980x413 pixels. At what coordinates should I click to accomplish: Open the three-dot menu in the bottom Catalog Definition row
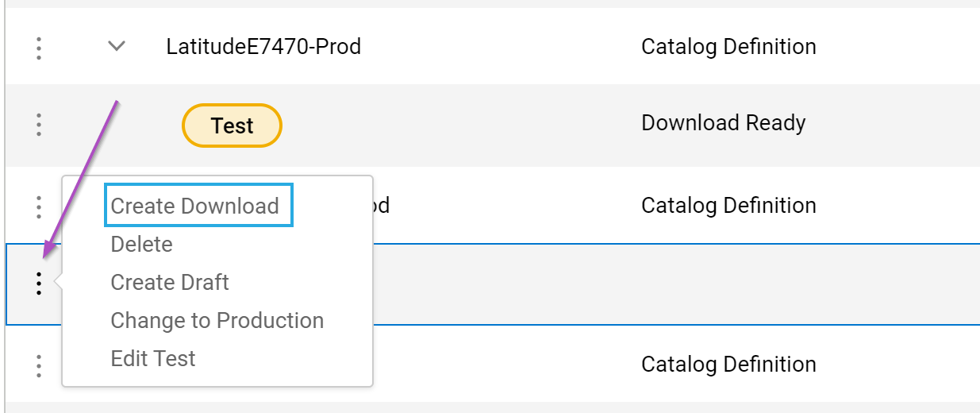click(x=38, y=365)
